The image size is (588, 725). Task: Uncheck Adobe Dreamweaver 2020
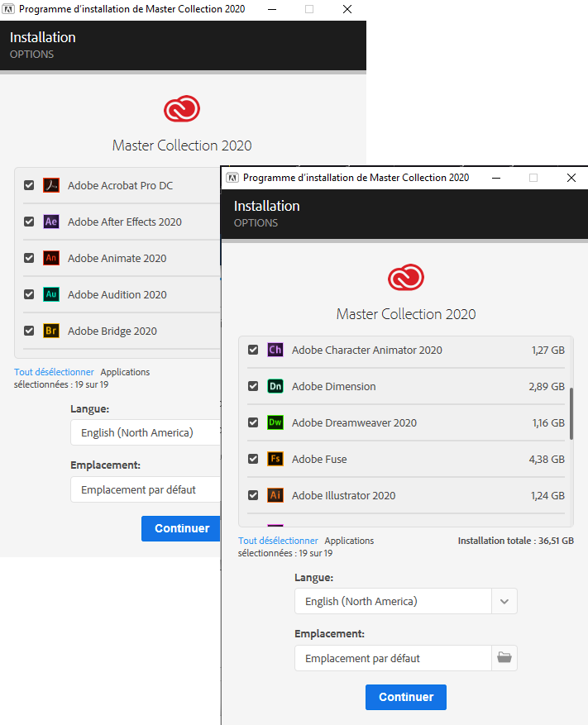pos(253,422)
